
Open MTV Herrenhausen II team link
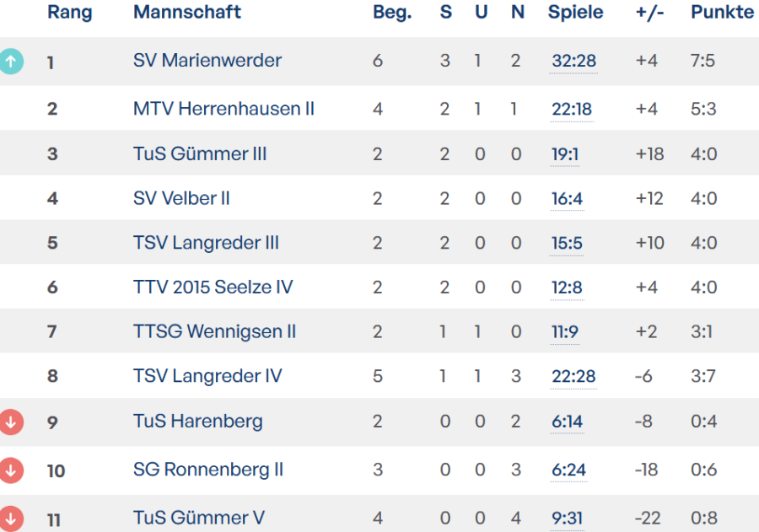(x=223, y=109)
